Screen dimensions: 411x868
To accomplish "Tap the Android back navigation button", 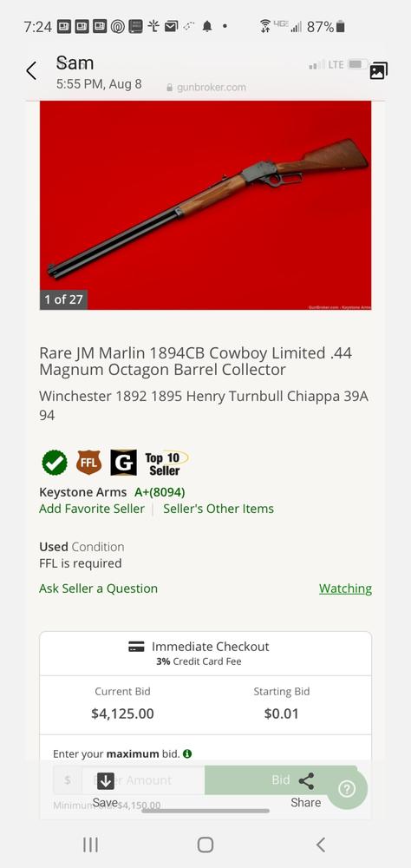I will tap(320, 845).
